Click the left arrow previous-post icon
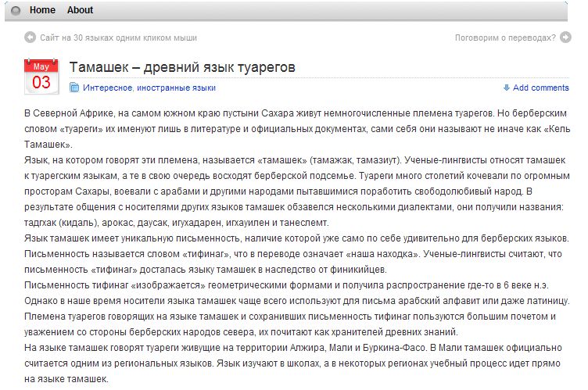Screen dimensions: 588x390 coord(30,37)
